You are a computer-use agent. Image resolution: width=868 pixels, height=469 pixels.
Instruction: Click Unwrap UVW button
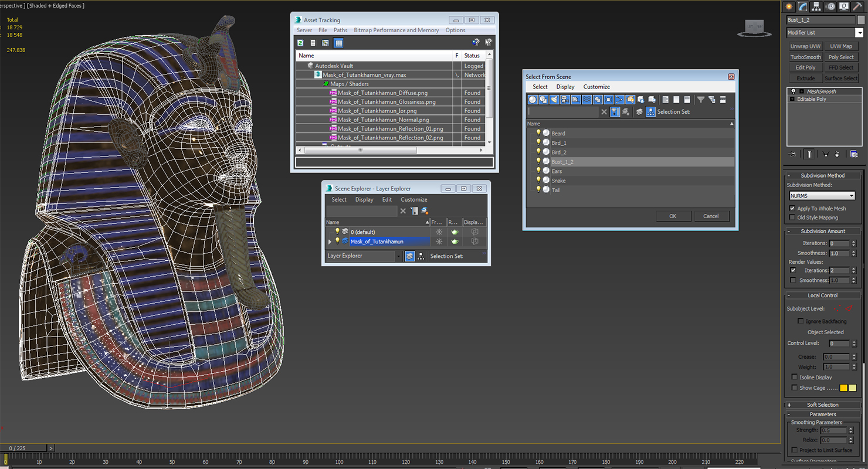[805, 46]
